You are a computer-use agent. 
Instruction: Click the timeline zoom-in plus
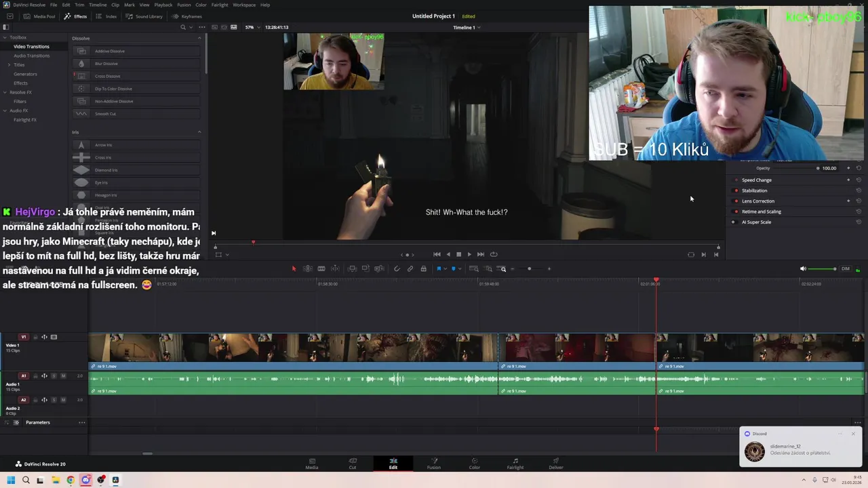[x=549, y=268]
